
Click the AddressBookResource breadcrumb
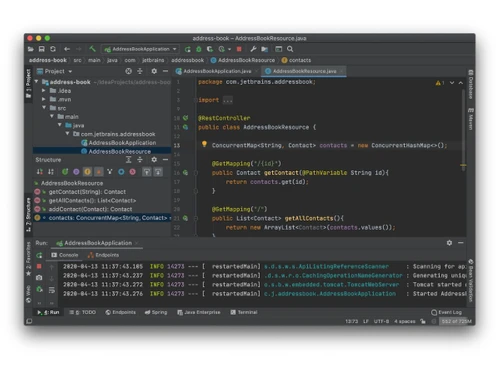point(243,60)
